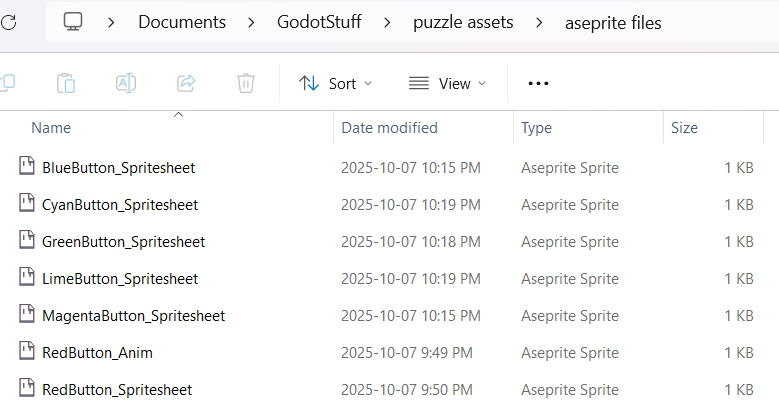Sort by Name column header
The height and width of the screenshot is (415, 779).
[51, 128]
